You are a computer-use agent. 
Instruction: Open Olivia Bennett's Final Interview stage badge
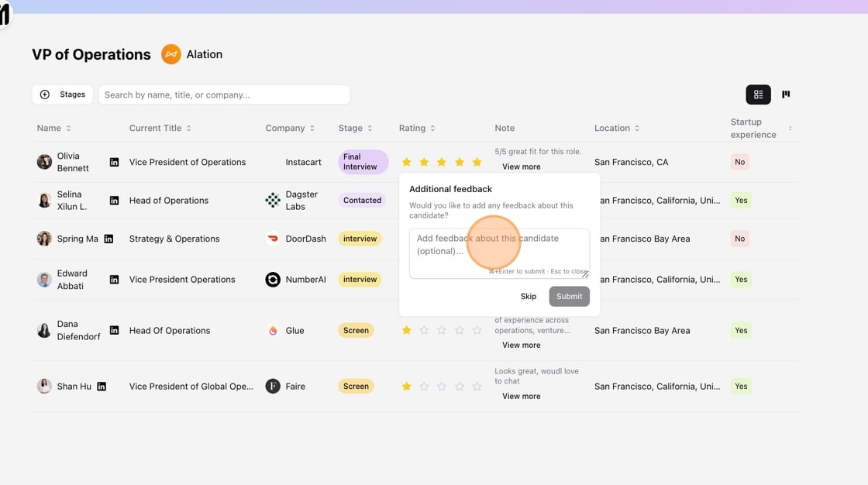click(x=363, y=162)
